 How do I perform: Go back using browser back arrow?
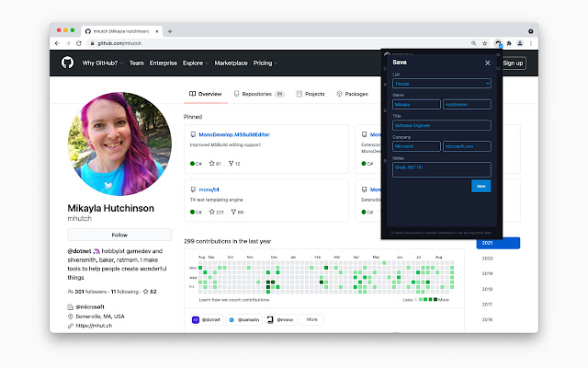point(56,43)
